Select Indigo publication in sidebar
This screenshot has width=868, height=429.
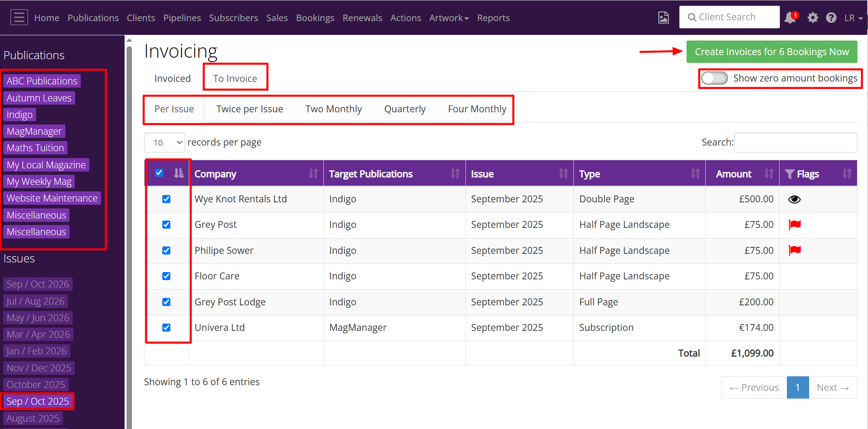click(x=19, y=114)
